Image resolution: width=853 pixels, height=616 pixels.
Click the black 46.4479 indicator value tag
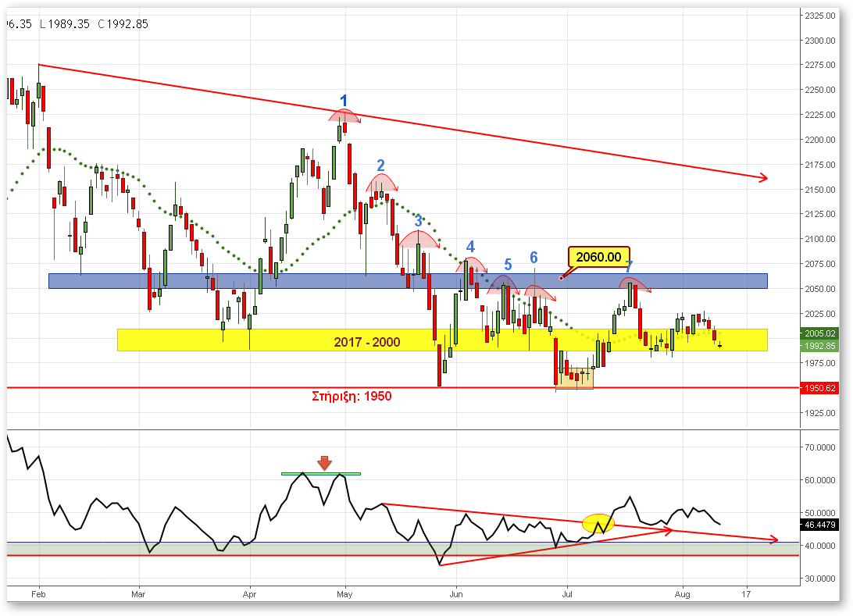(819, 525)
